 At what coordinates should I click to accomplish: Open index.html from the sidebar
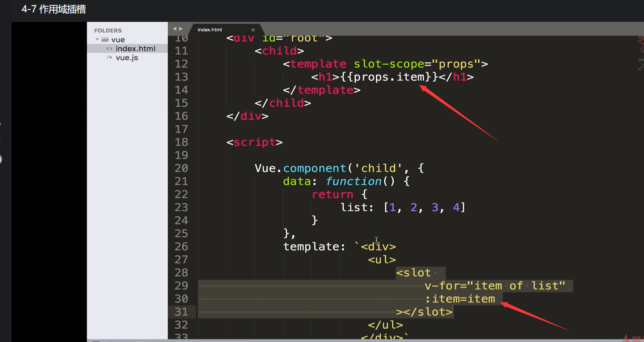(135, 49)
